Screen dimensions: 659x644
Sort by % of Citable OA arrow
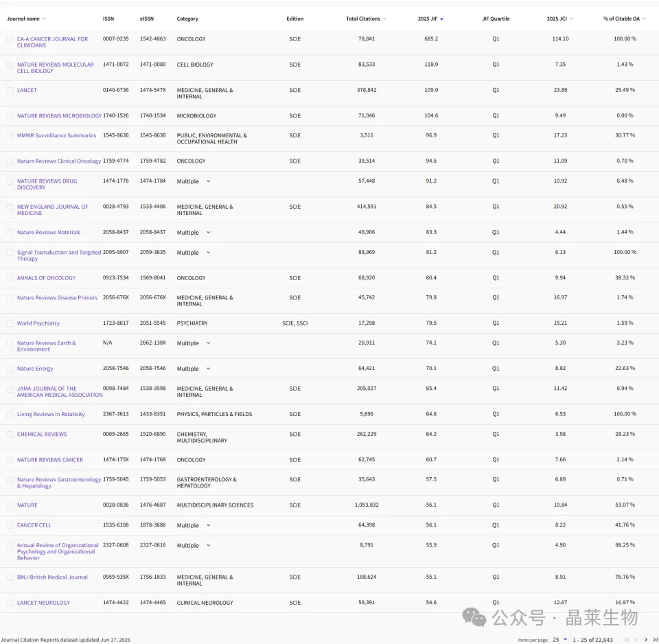click(x=644, y=19)
